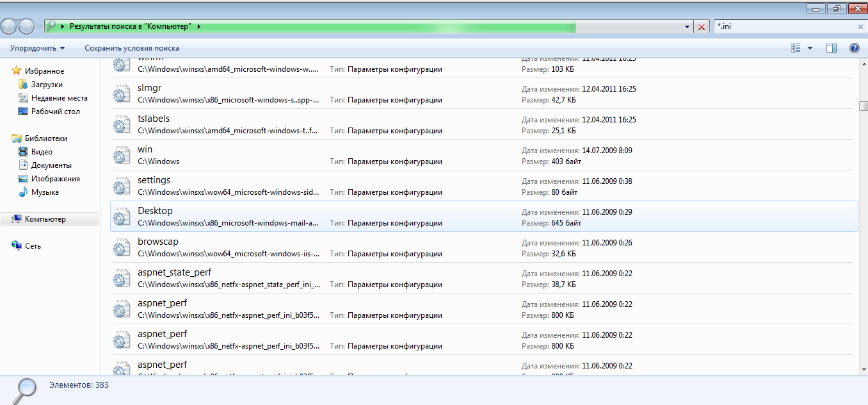Select the tslabels file name
This screenshot has height=405, width=868.
tap(154, 119)
